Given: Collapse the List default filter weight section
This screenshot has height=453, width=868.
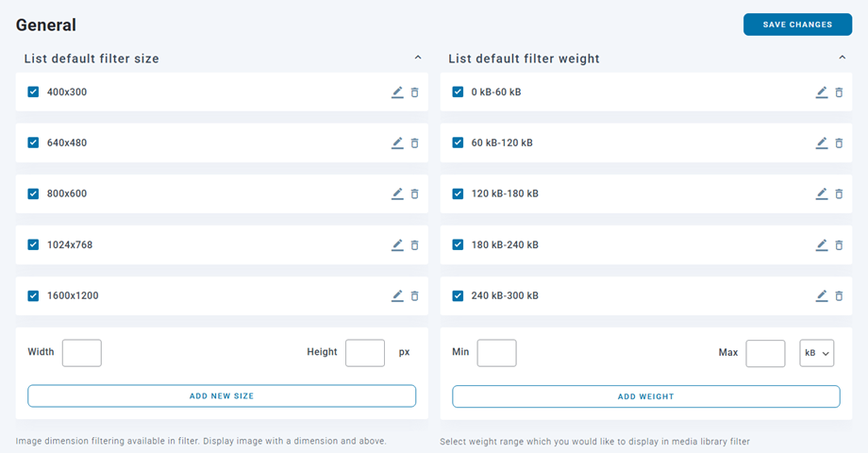Looking at the screenshot, I should [x=843, y=59].
